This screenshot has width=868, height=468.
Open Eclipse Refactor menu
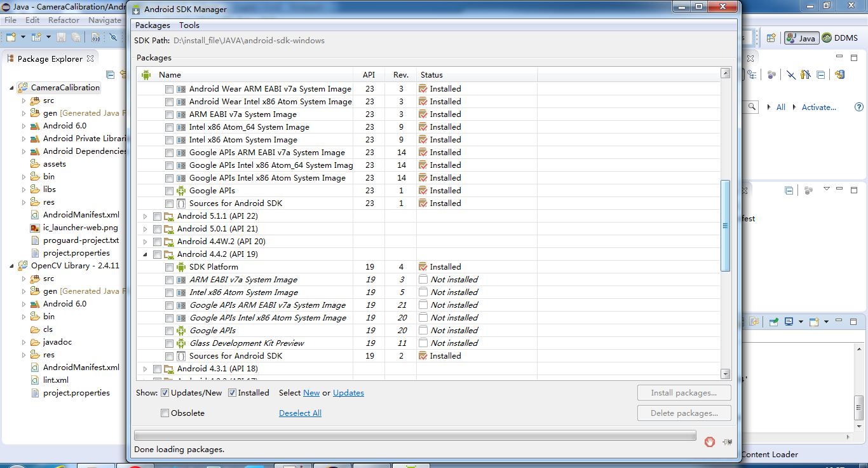64,20
